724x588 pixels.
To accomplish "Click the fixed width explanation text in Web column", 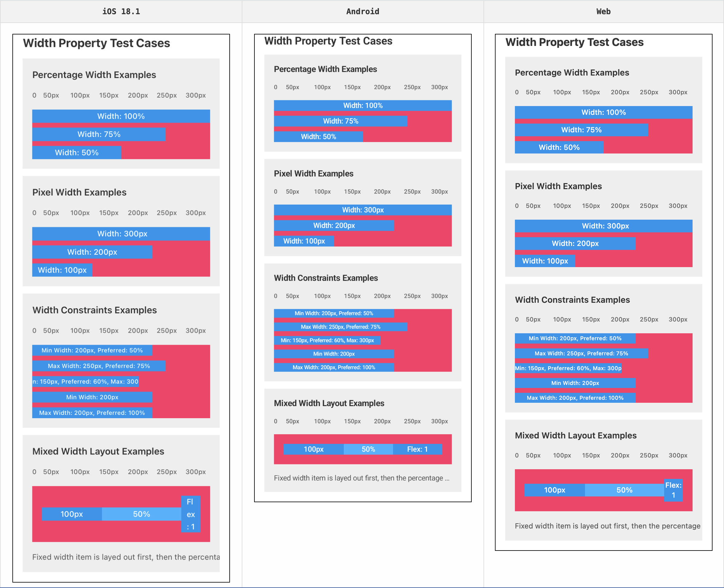I will pos(607,526).
